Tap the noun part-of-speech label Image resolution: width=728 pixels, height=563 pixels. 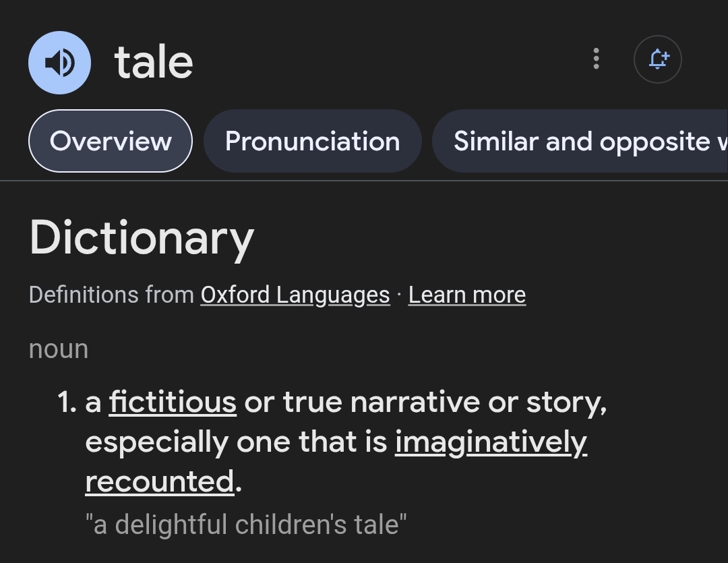point(59,349)
